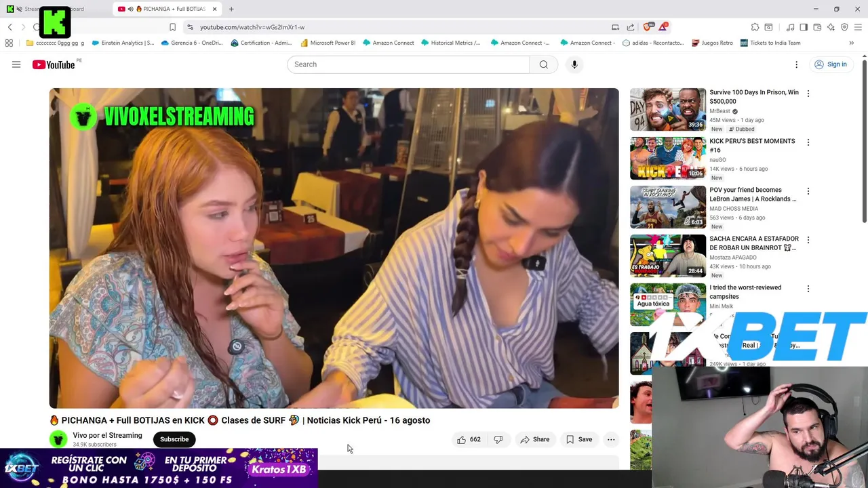Bookmark this page with the bookmark icon
The image size is (868, 488).
coord(172,27)
